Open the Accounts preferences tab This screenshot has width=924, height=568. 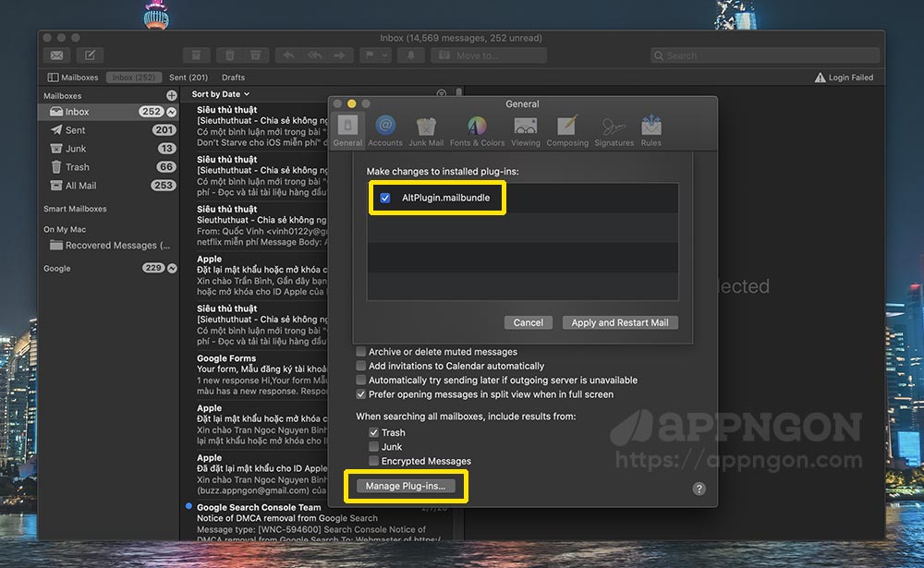(x=384, y=131)
